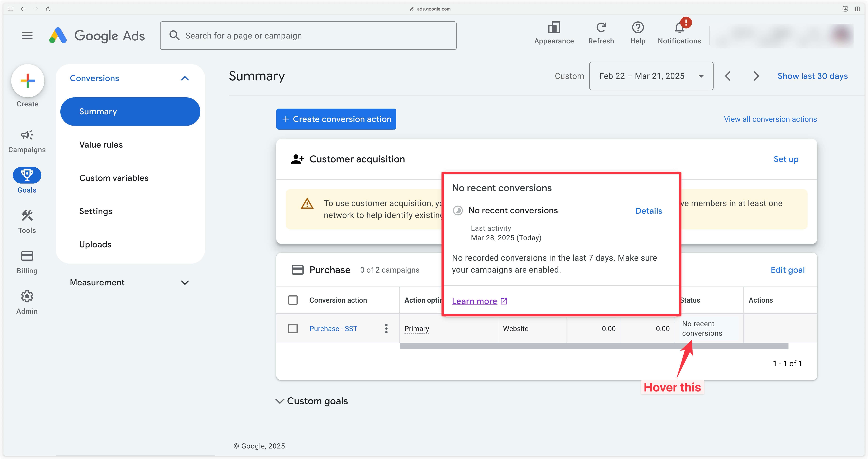Click the 1 - 1 of 1 pagination text
The width and height of the screenshot is (868, 459).
[x=787, y=364]
